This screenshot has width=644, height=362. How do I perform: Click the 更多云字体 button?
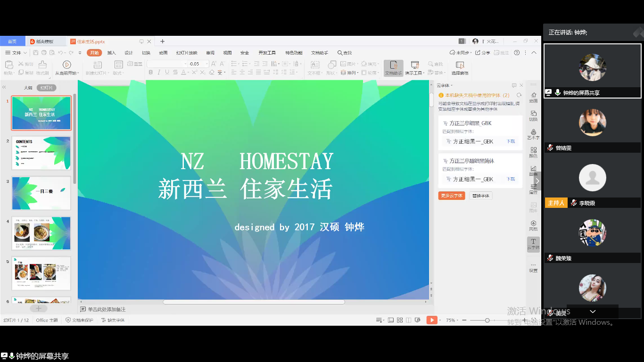click(x=452, y=196)
